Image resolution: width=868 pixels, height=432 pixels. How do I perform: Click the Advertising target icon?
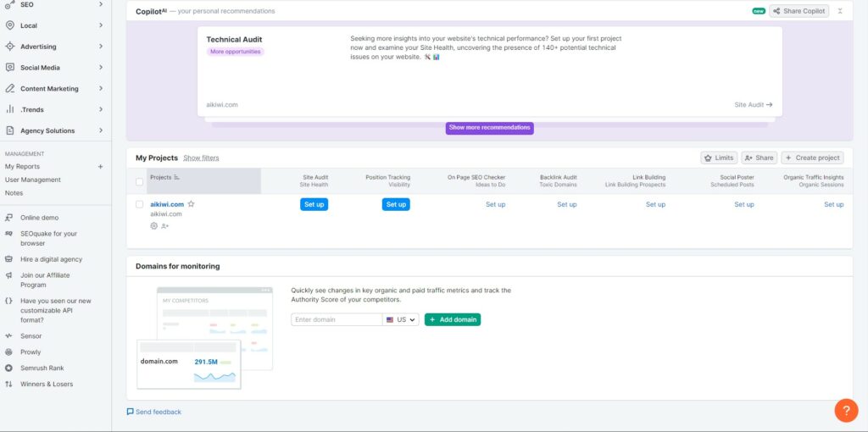pos(9,47)
